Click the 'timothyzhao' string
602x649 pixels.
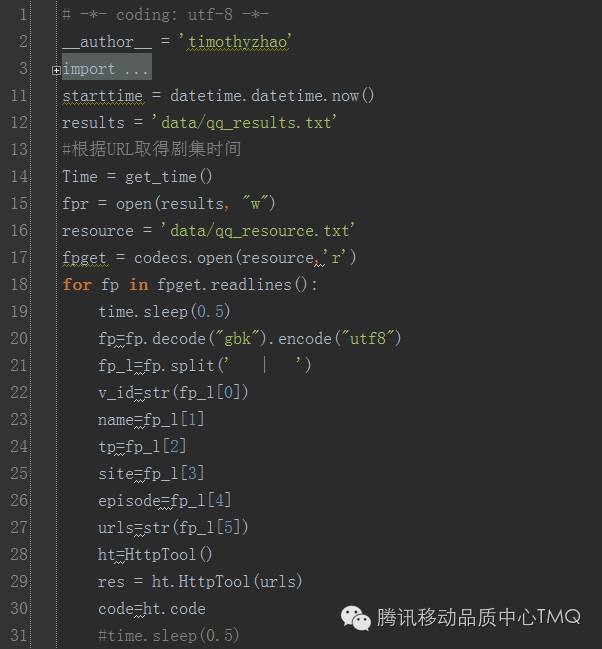(x=235, y=42)
